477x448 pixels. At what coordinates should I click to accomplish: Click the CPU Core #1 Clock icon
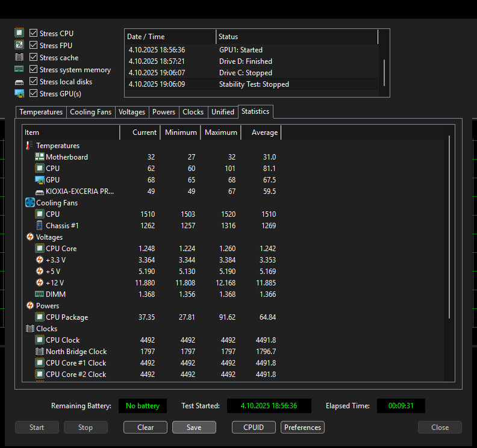[x=40, y=362]
